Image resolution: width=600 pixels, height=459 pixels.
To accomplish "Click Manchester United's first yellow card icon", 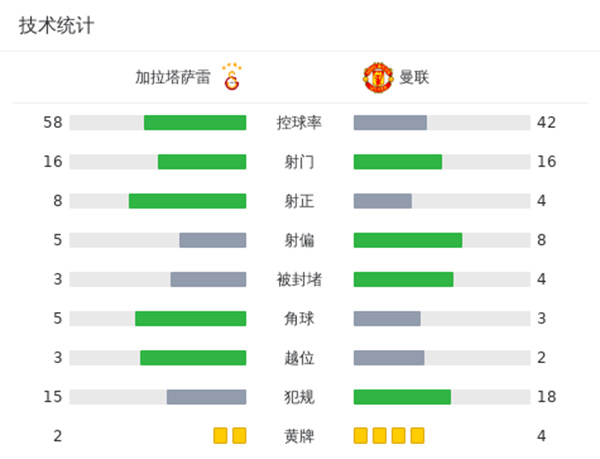I will pyautogui.click(x=360, y=435).
